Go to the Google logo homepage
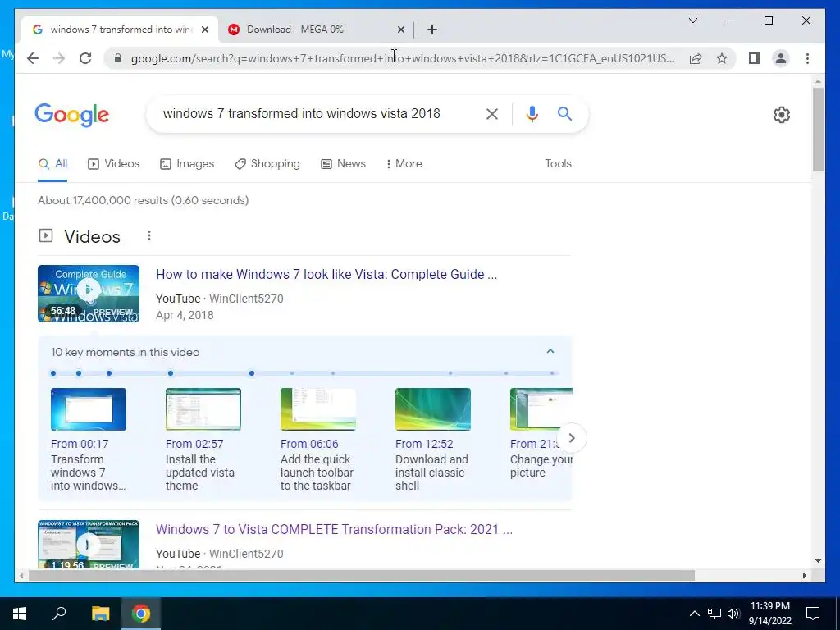The image size is (840, 630). coord(72,115)
